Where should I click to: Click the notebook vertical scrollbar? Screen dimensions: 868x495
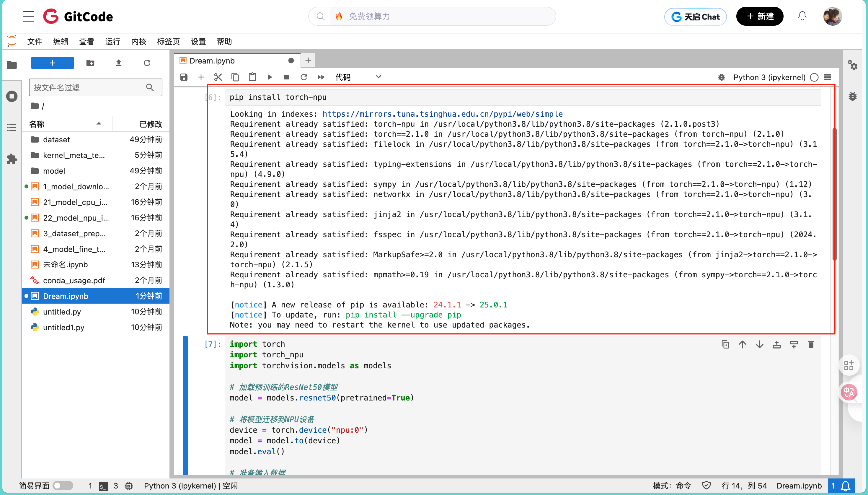click(834, 194)
